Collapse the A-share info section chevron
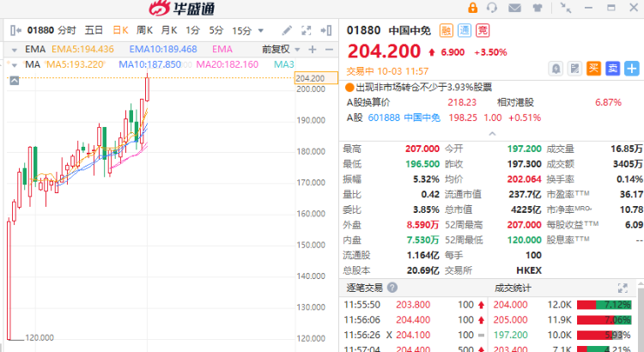Image resolution: width=644 pixels, height=352 pixels. (x=491, y=133)
